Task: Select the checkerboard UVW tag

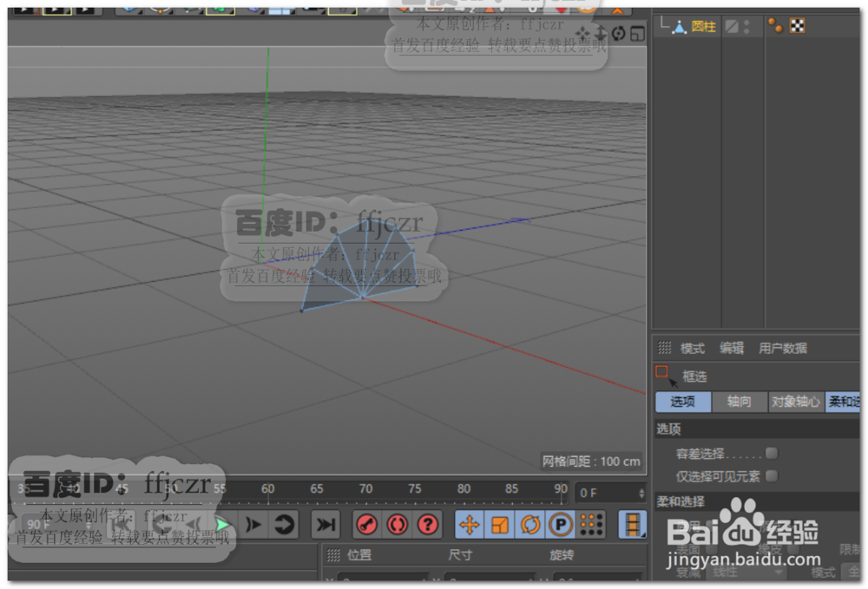Action: coord(797,25)
